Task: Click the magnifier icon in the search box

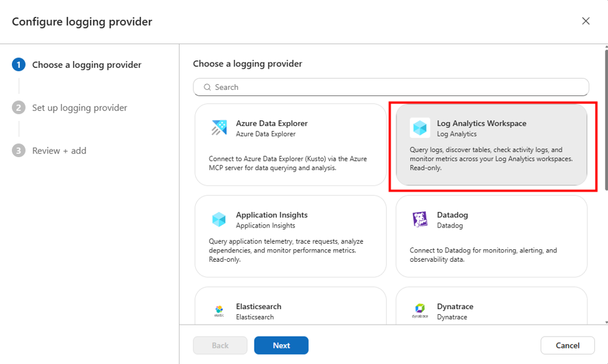Action: click(x=208, y=87)
